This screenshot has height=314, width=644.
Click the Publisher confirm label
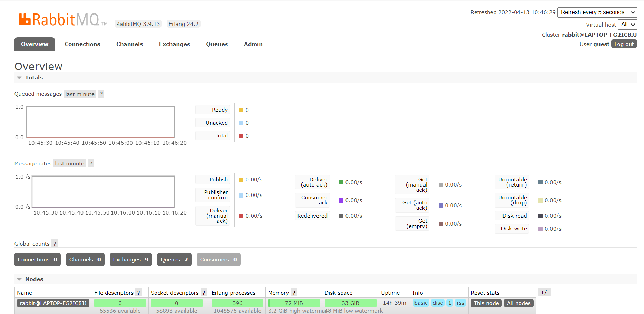213,195
